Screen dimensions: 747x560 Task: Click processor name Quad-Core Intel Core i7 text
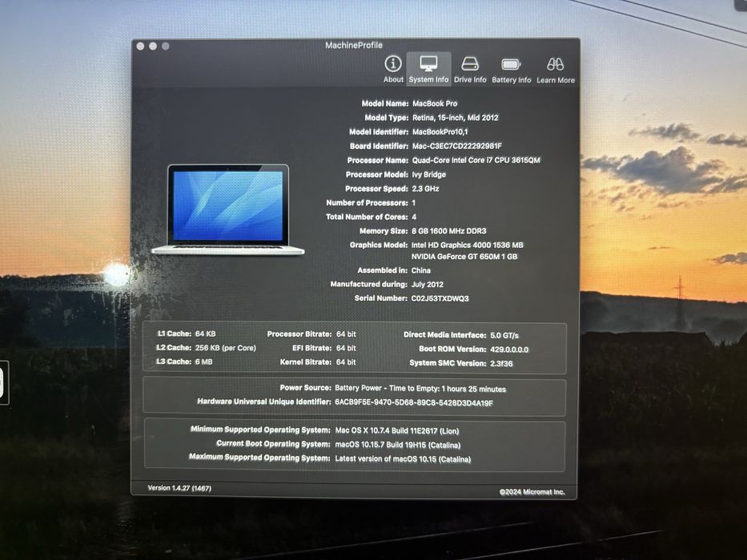click(476, 161)
